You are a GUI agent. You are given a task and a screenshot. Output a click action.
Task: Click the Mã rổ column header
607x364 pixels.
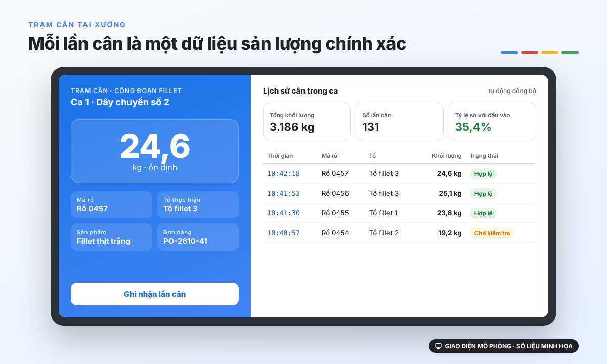329,156
